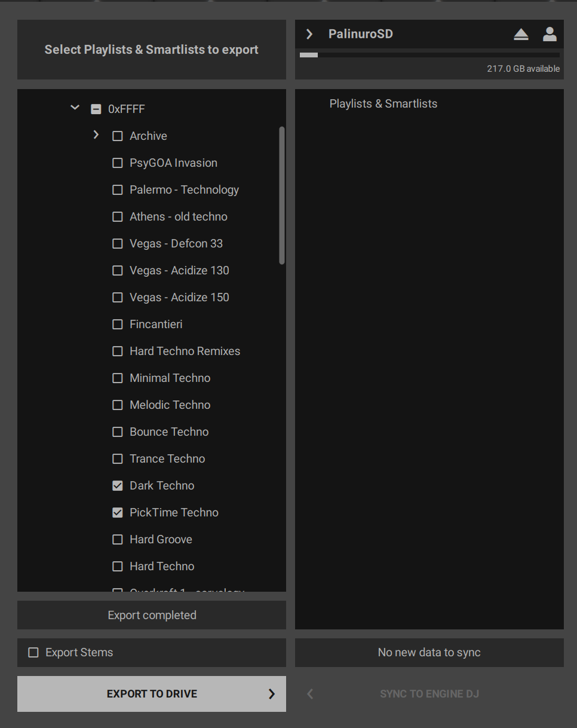Viewport: 577px width, 728px height.
Task: Click EXPORT TO DRIVE button
Action: point(152,694)
